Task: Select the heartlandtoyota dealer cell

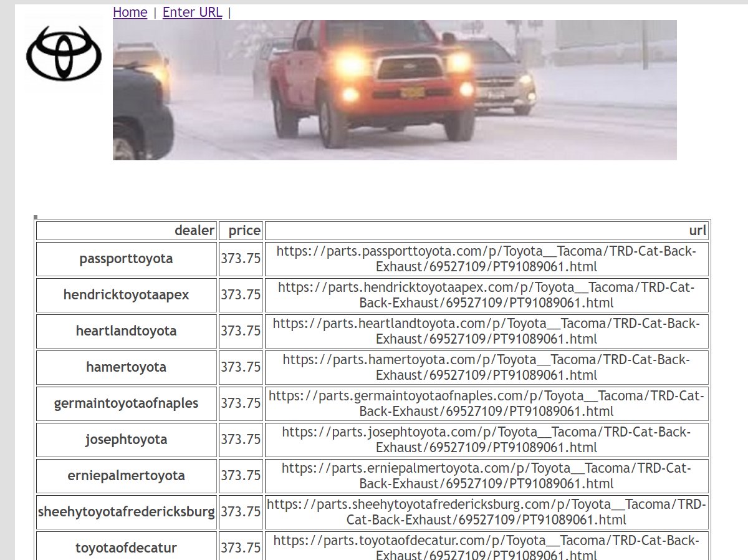Action: click(x=127, y=331)
